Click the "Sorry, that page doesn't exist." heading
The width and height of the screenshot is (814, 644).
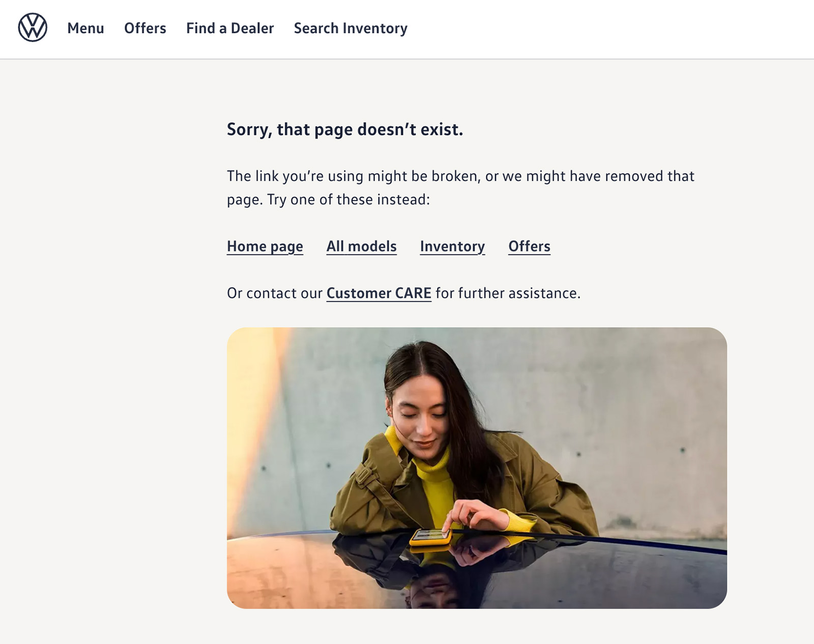click(345, 130)
